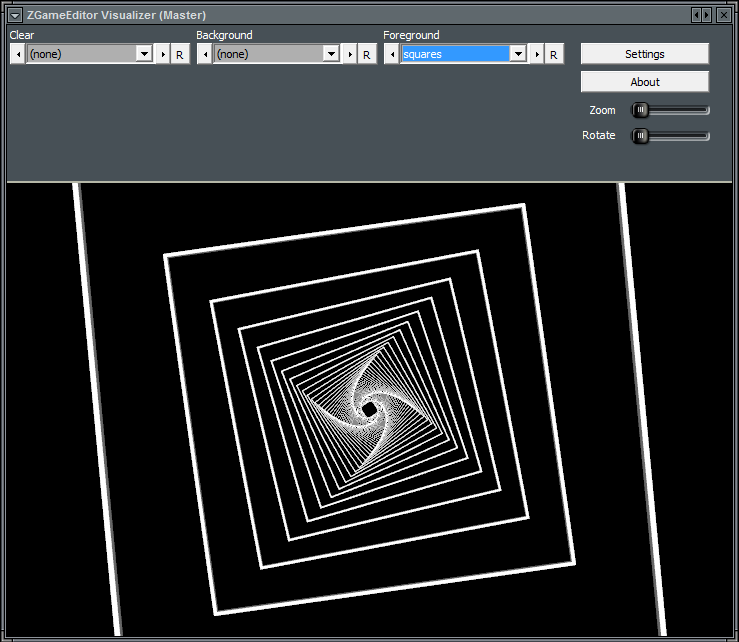The image size is (739, 642).
Task: Click the R button for Clear
Action: 180,54
